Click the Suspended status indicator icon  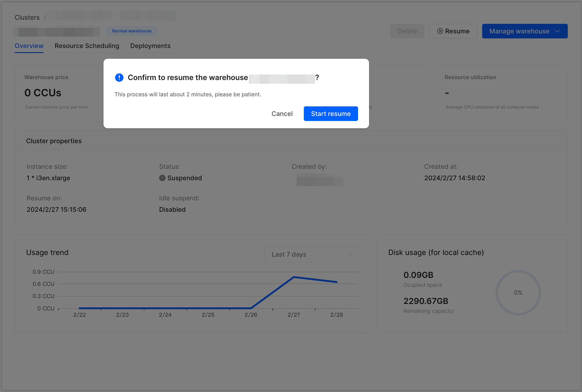click(162, 178)
